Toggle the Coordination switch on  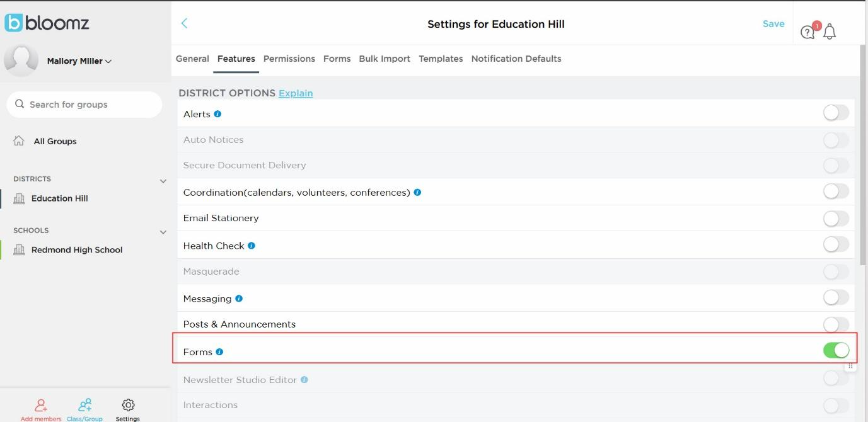836,191
